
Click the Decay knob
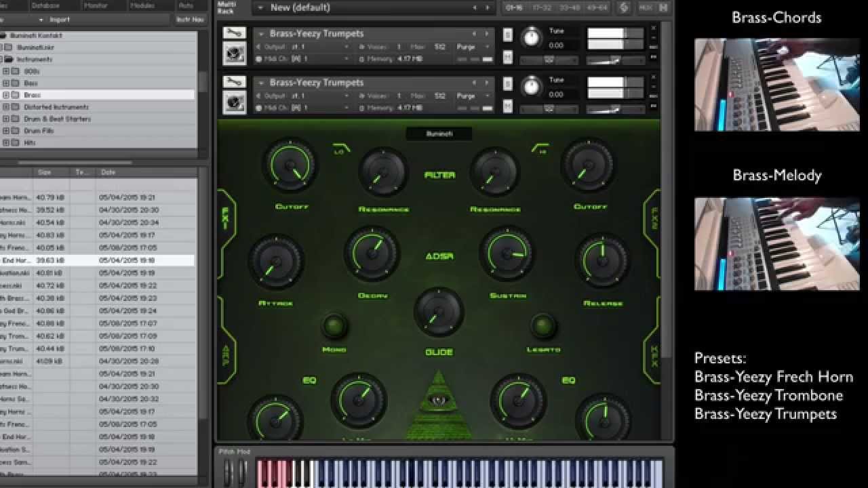[x=372, y=253]
